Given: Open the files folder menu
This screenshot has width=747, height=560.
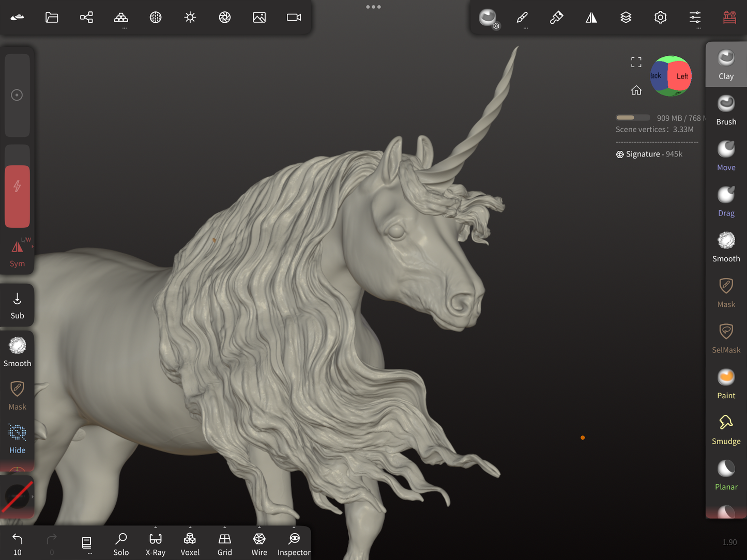Looking at the screenshot, I should pos(52,18).
